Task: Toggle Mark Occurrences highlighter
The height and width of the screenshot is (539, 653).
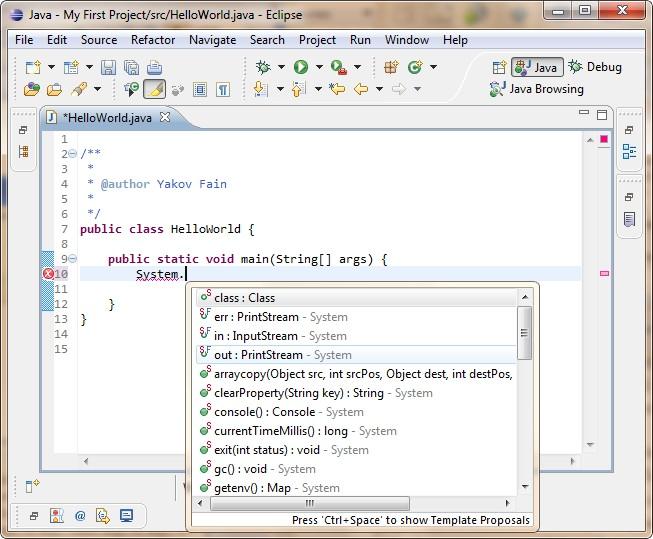Action: pos(155,89)
